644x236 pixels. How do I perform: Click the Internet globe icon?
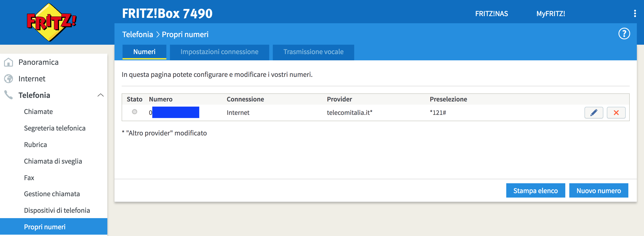click(8, 79)
